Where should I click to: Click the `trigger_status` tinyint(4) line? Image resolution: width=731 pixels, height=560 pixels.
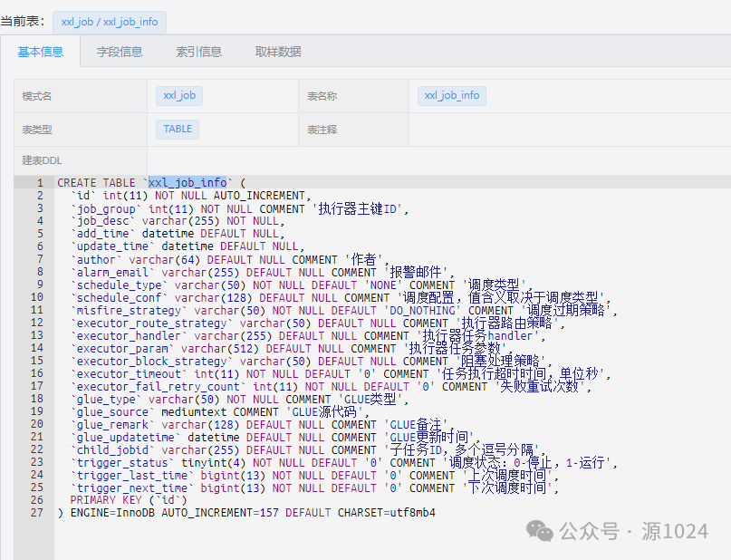344,462
